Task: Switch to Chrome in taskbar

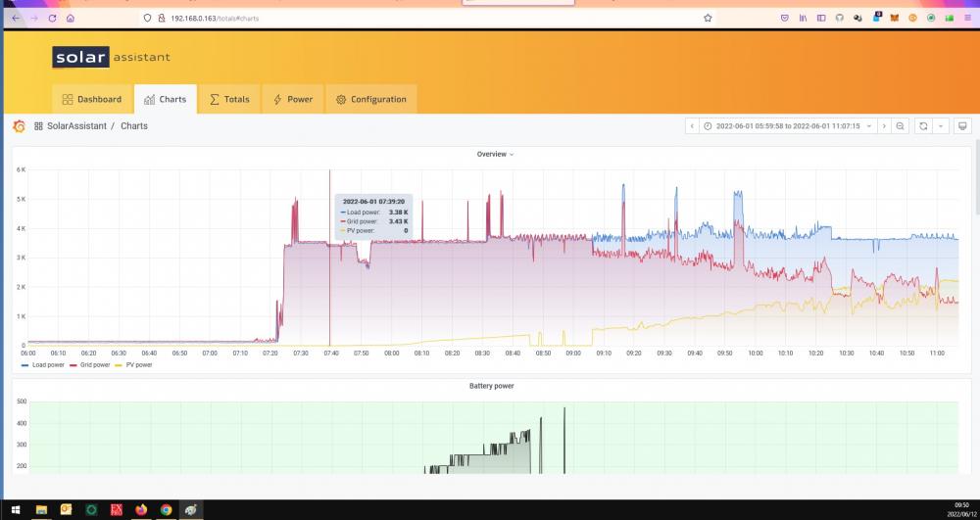Action: point(166,510)
